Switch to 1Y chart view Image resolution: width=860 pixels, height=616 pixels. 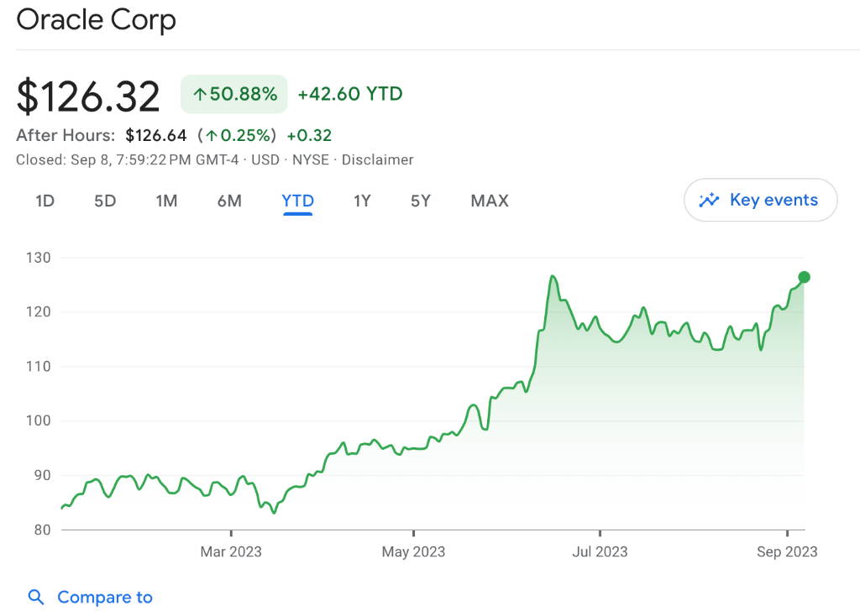362,201
